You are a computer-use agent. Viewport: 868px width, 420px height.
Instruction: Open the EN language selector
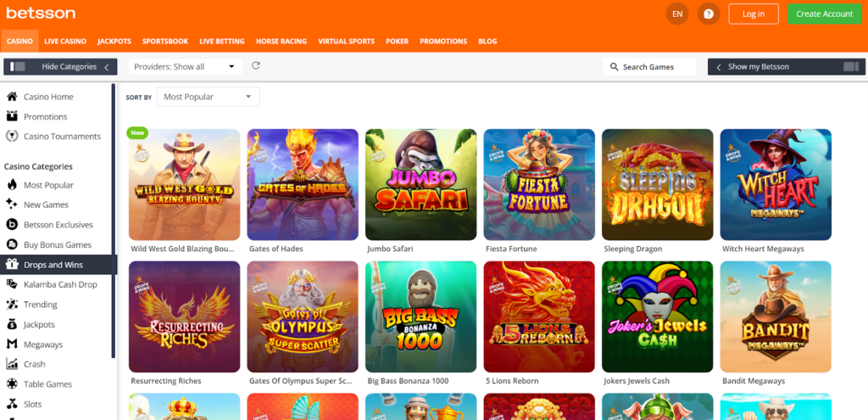(677, 14)
